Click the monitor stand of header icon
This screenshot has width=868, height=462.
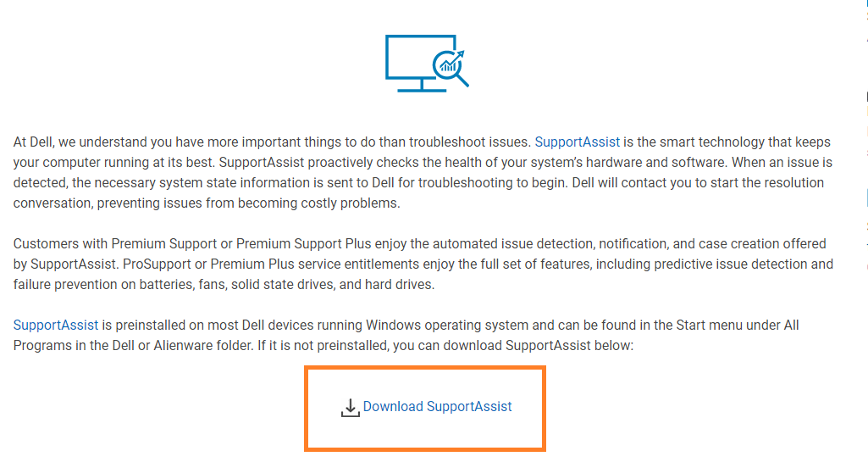[x=422, y=86]
